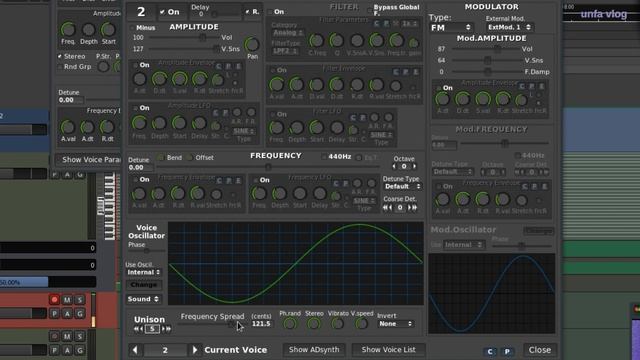Open filter Category Analog dropdown

(288, 33)
